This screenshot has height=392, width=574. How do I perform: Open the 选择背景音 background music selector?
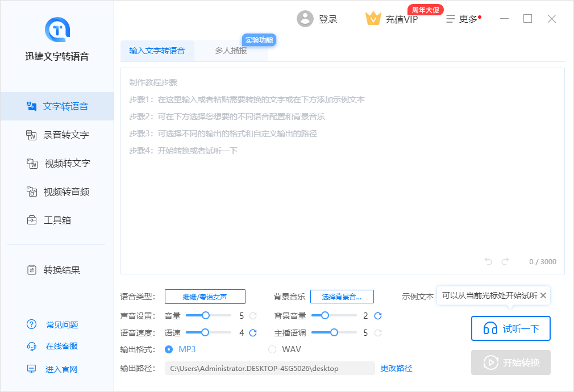coord(342,297)
